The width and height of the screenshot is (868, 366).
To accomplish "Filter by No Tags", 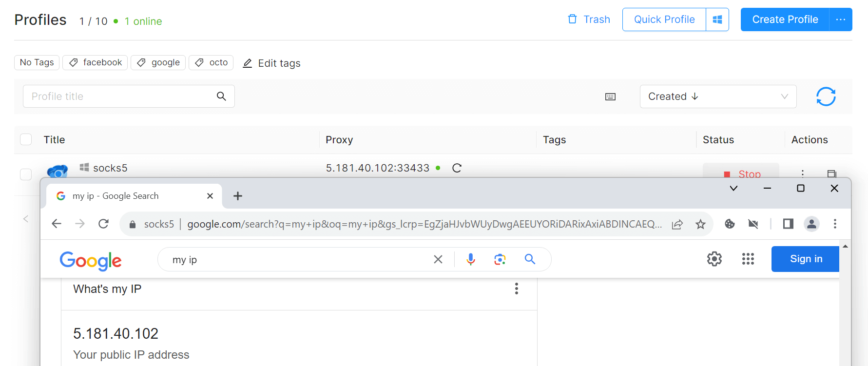I will tap(37, 62).
